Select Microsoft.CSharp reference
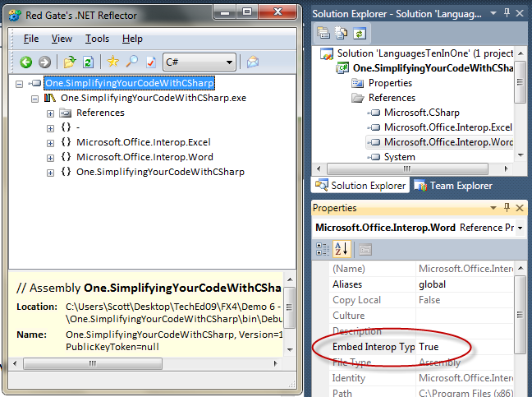Screen dimensions: 532x397 (422, 113)
